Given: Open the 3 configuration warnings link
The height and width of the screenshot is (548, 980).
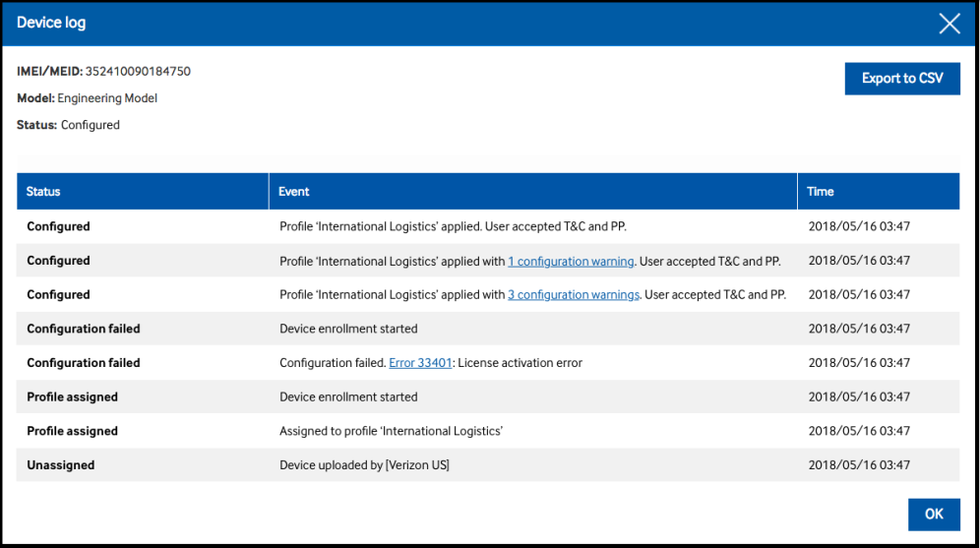Looking at the screenshot, I should (573, 295).
